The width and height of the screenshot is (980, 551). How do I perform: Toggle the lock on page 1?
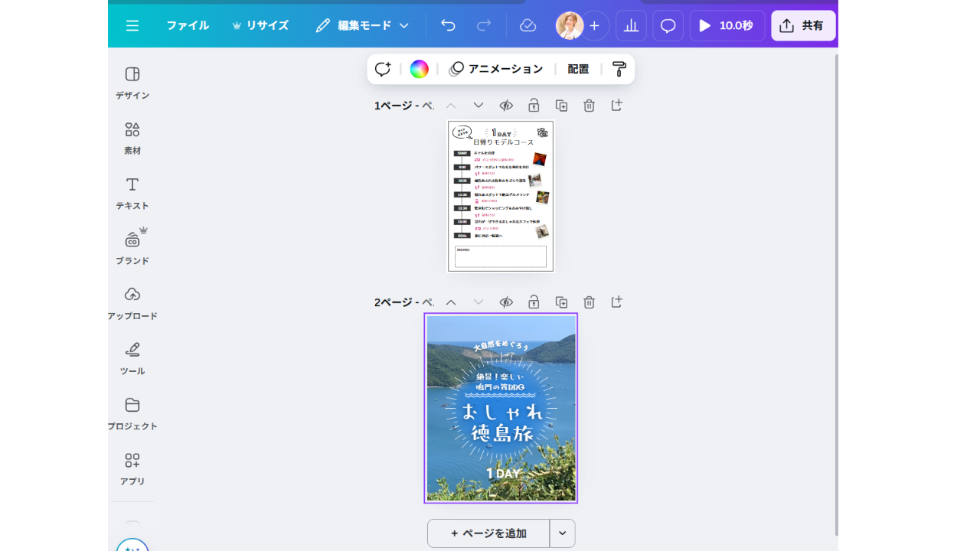tap(534, 106)
